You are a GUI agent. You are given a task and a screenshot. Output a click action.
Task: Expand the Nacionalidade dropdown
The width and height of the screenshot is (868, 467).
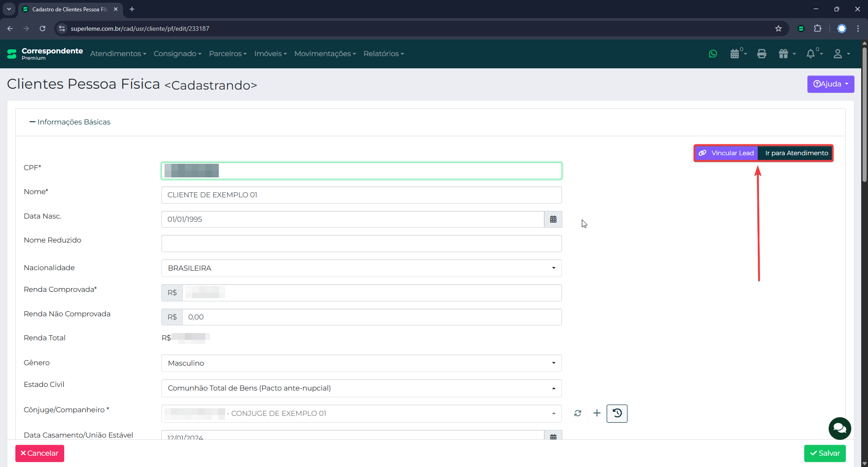tap(361, 268)
